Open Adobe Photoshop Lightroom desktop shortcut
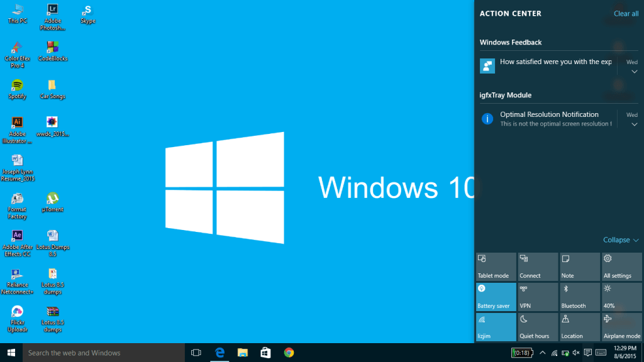 [52, 17]
